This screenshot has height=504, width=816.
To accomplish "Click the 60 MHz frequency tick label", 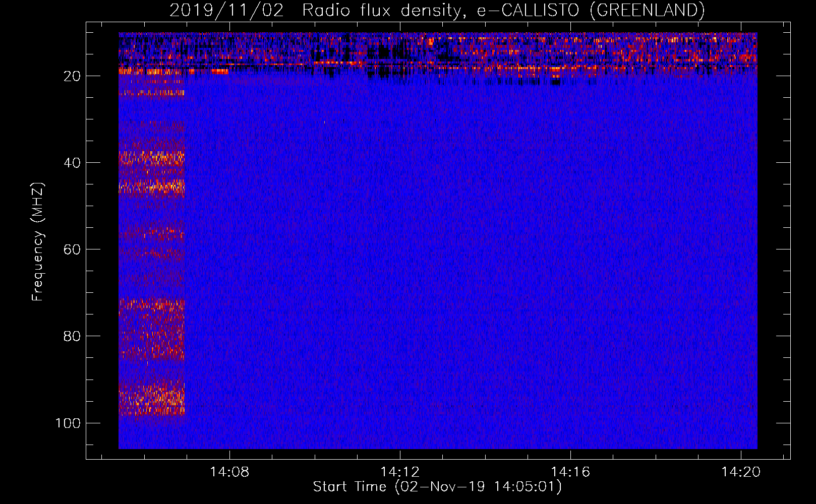I will pyautogui.click(x=73, y=249).
